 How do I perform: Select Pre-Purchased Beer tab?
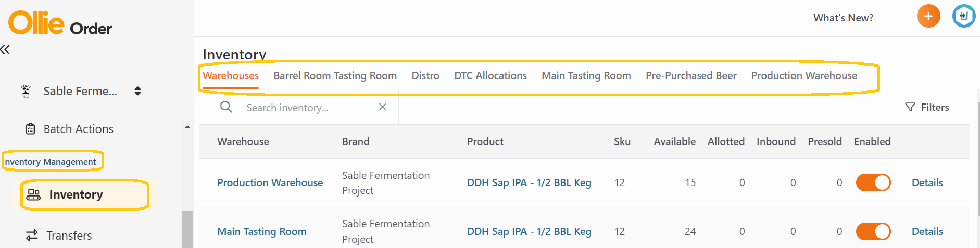[691, 75]
